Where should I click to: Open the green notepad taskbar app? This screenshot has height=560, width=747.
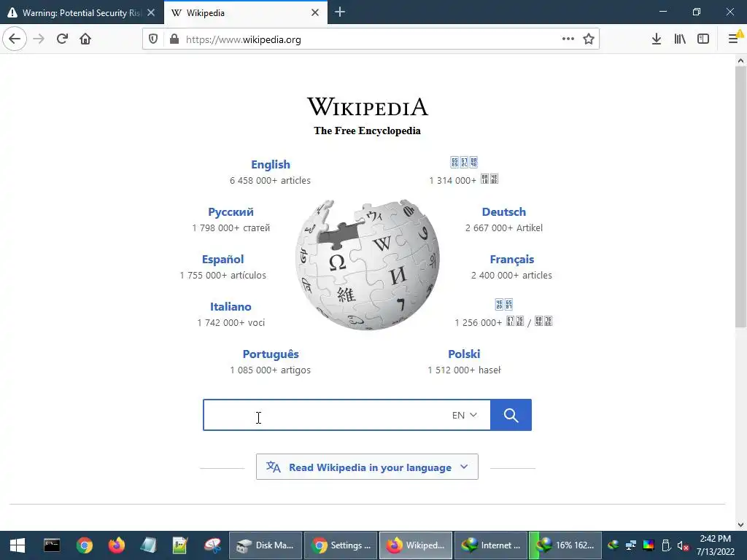click(180, 545)
